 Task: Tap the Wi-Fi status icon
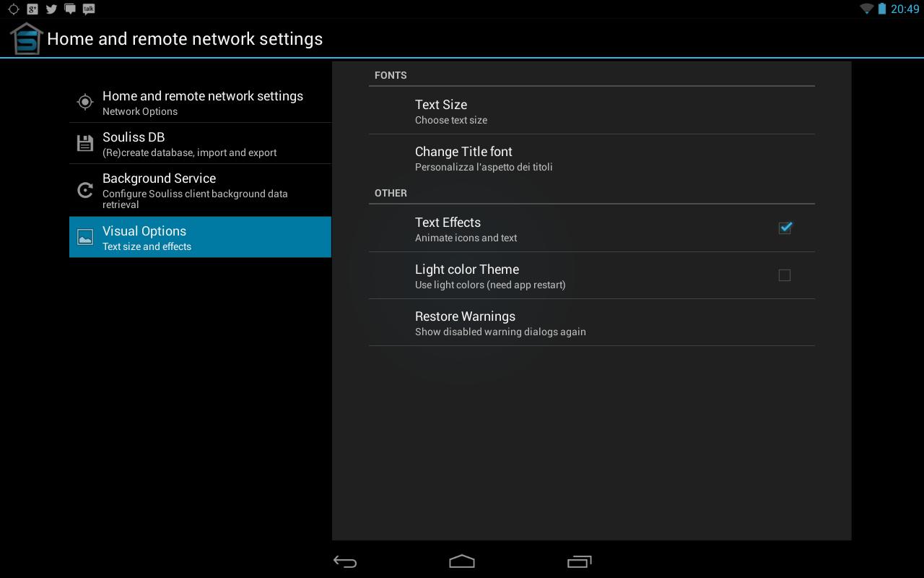[x=866, y=9]
